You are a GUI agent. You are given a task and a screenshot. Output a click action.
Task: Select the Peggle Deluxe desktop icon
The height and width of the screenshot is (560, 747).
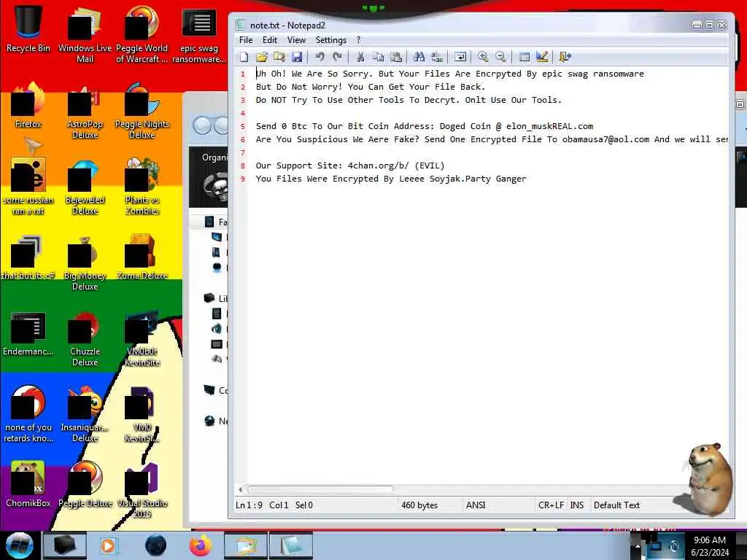(85, 485)
